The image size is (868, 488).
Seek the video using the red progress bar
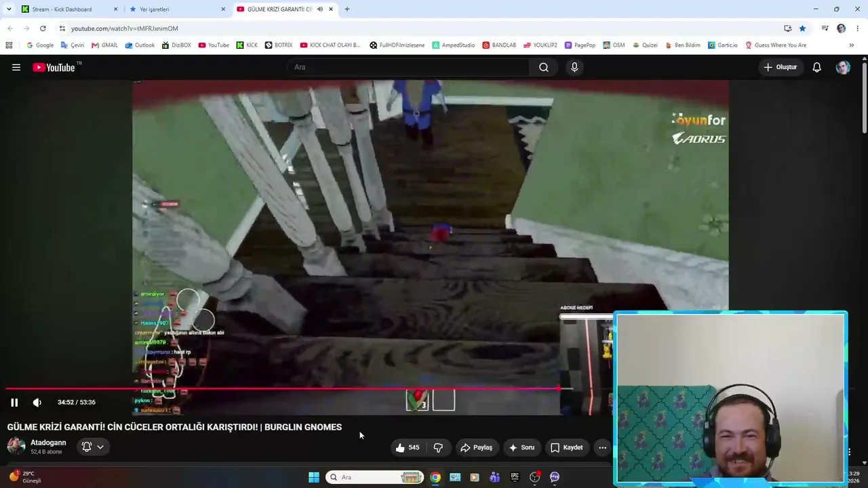click(288, 388)
